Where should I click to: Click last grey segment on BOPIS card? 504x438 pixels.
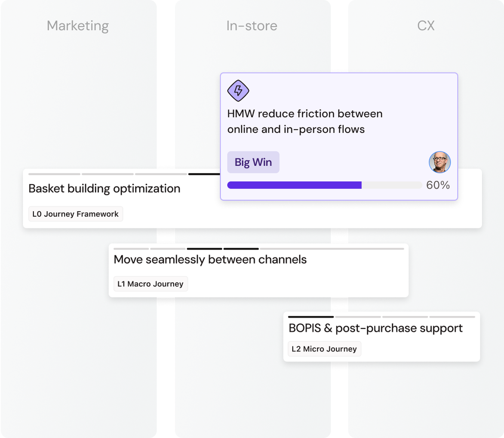coord(452,317)
